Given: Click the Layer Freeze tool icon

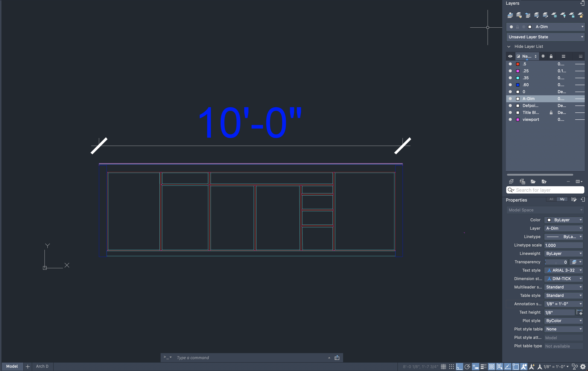Looking at the screenshot, I should [554, 15].
